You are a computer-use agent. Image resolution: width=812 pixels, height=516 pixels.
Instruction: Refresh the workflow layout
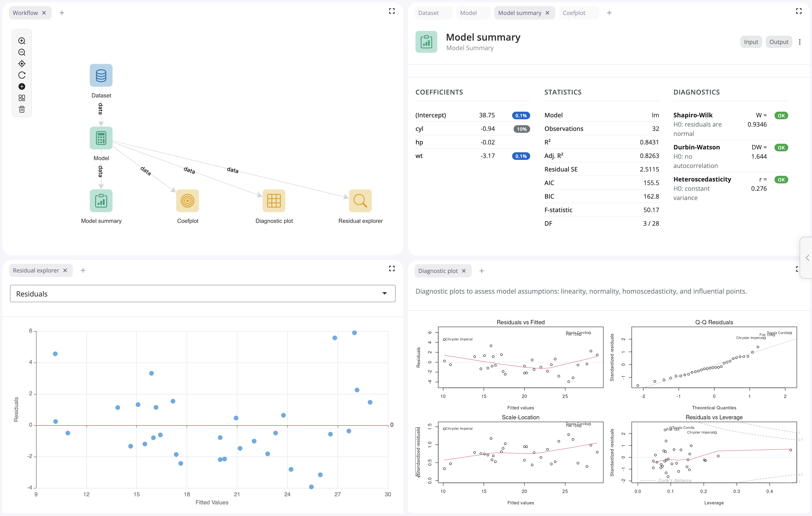pos(22,75)
